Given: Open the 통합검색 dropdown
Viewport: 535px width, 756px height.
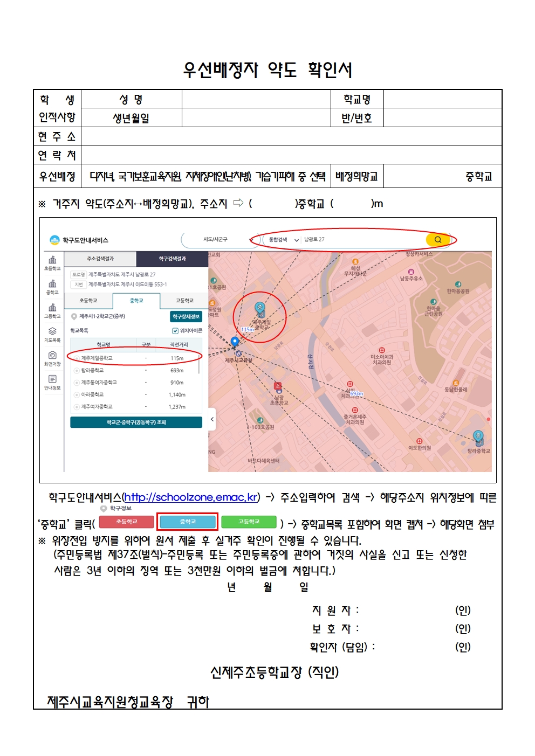Looking at the screenshot, I should tap(284, 240).
